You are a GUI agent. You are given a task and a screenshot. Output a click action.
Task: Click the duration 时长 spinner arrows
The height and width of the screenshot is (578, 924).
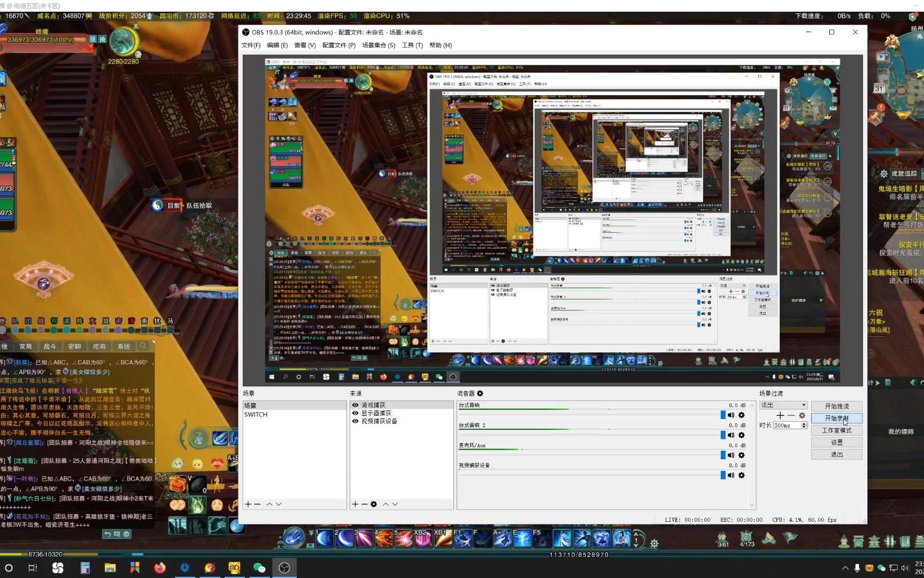804,425
